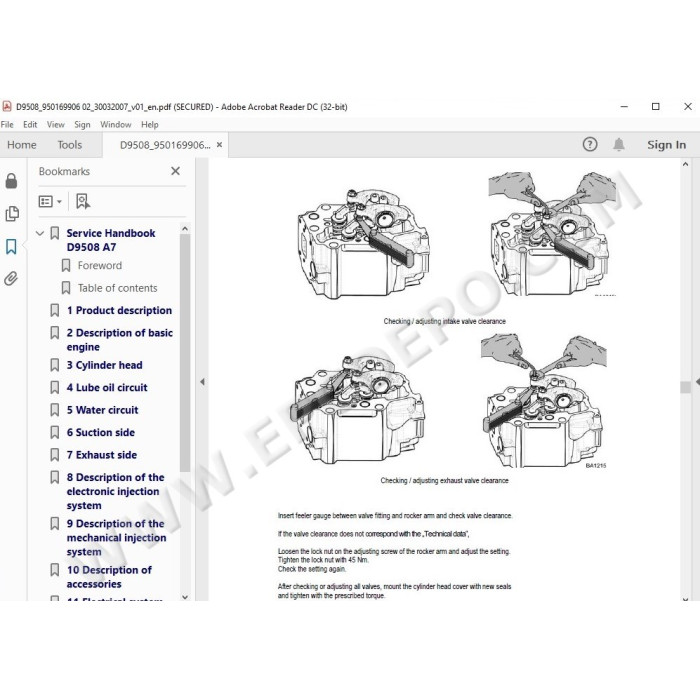Go to Service Handbook D9508 A7 bookmark
Screen dimensions: 700x700
[111, 240]
